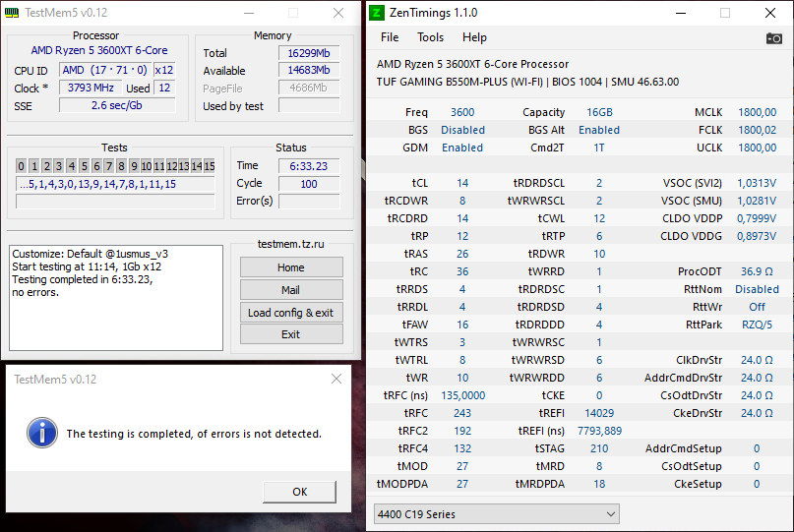Click the Exit button in TestMem5
This screenshot has width=794, height=532.
click(x=291, y=334)
